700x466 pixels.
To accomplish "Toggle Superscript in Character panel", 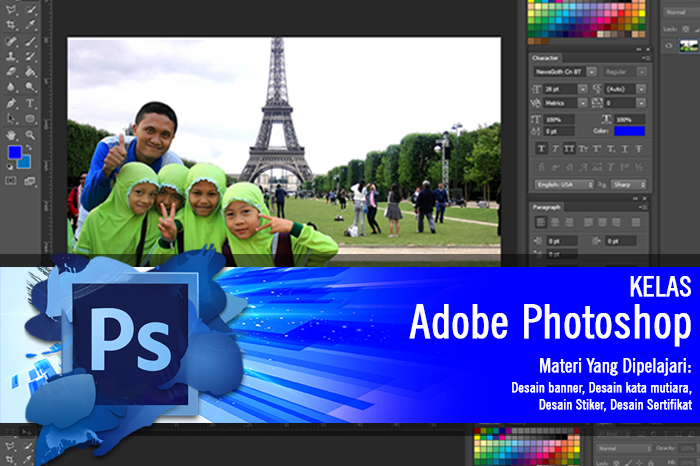I will pyautogui.click(x=597, y=149).
